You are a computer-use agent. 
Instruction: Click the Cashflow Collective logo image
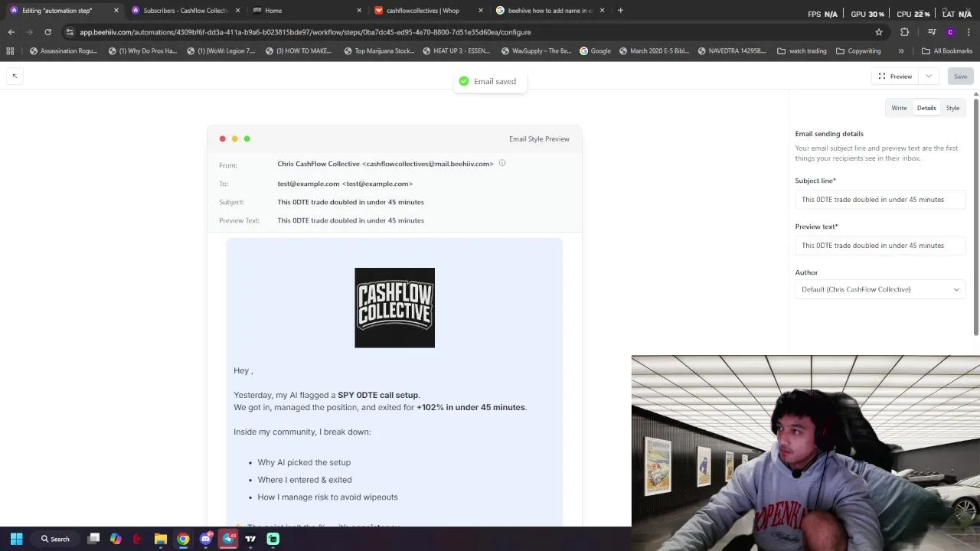[x=394, y=308]
